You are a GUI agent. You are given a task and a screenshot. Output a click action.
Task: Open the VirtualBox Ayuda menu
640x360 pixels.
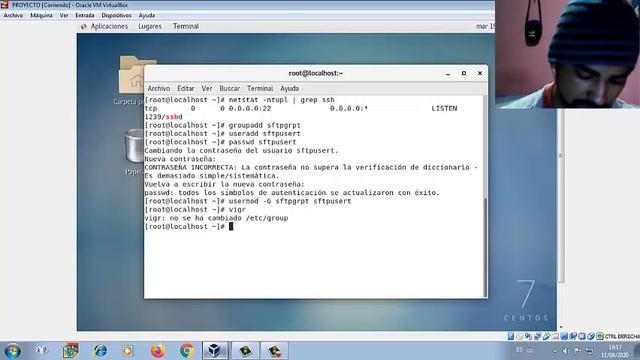147,15
